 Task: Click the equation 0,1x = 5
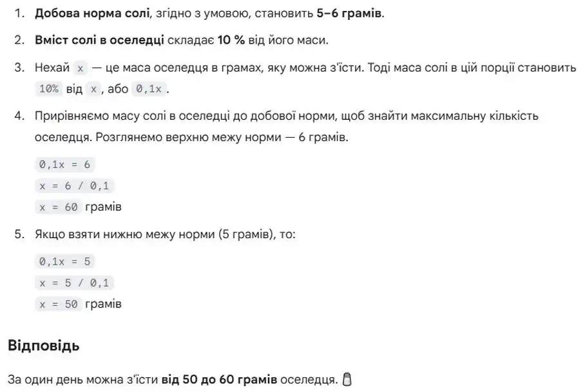pos(65,261)
